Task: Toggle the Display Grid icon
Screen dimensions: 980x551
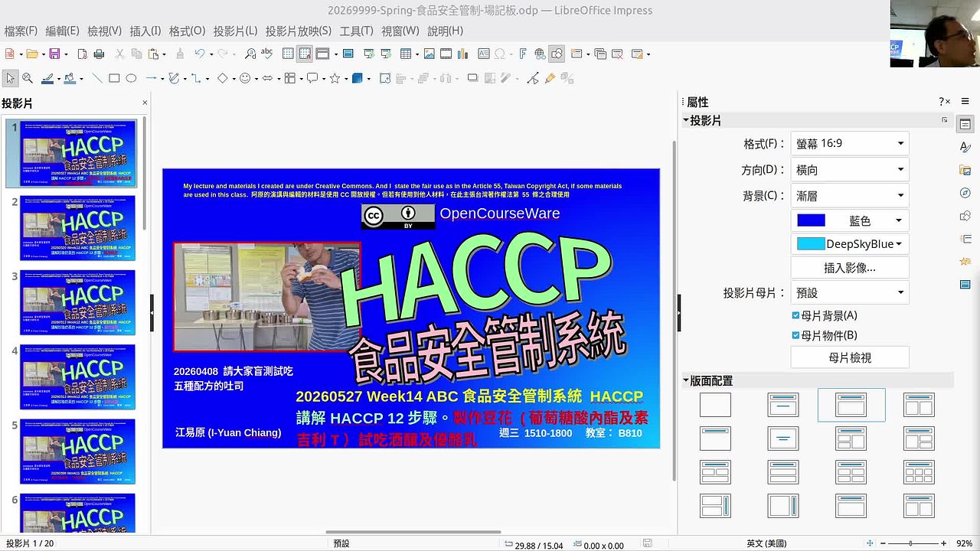Action: tap(288, 54)
